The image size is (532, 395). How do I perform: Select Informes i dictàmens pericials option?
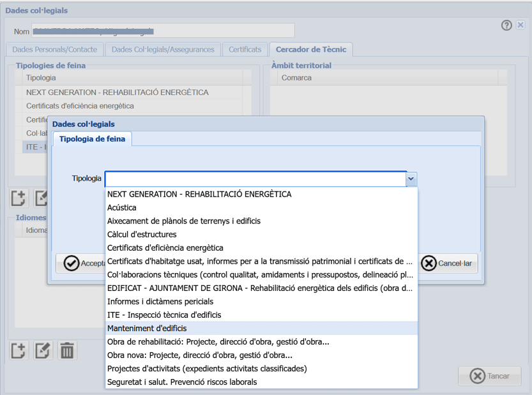262,301
